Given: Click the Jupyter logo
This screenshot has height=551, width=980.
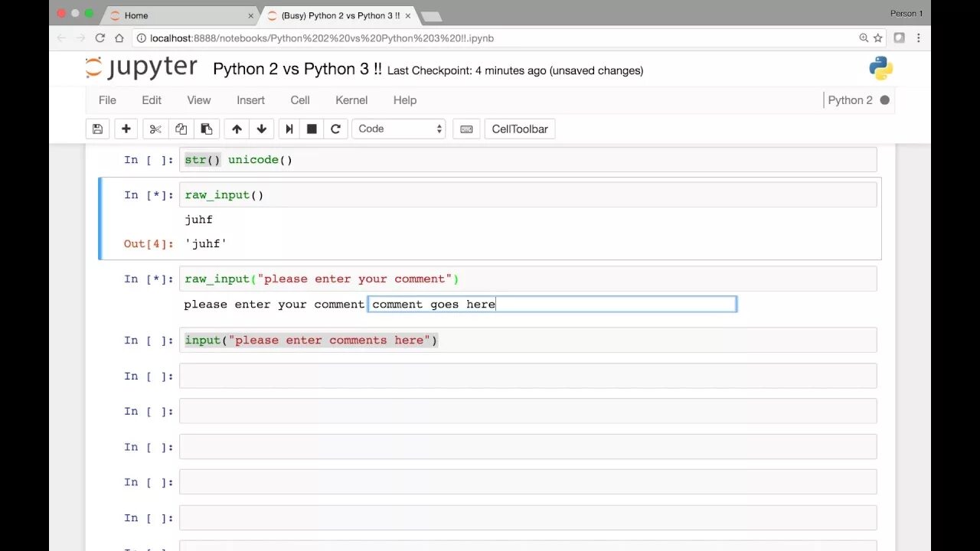Looking at the screenshot, I should click(x=141, y=68).
